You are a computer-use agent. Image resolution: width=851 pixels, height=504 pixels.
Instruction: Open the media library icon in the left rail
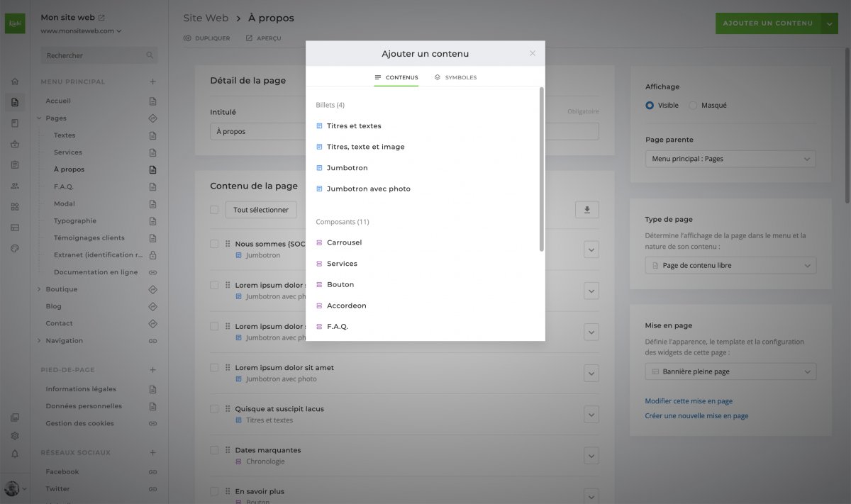(x=15, y=418)
